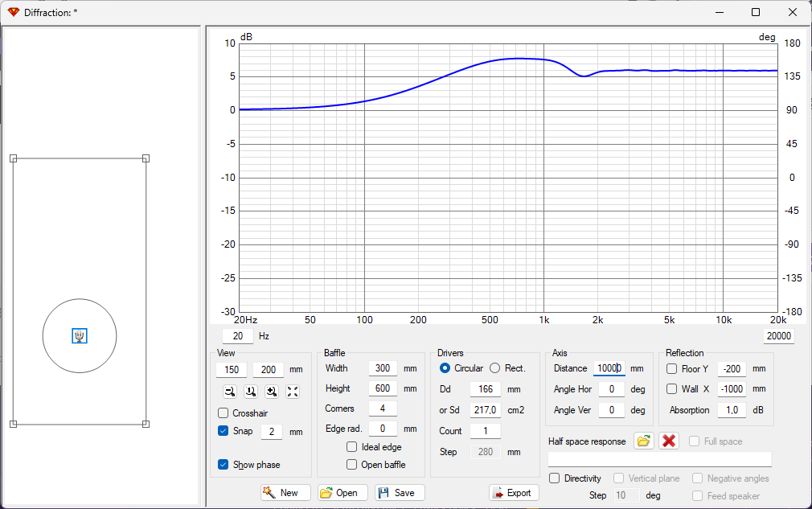This screenshot has width=812, height=509.
Task: Click the View X position 150 field
Action: [232, 370]
